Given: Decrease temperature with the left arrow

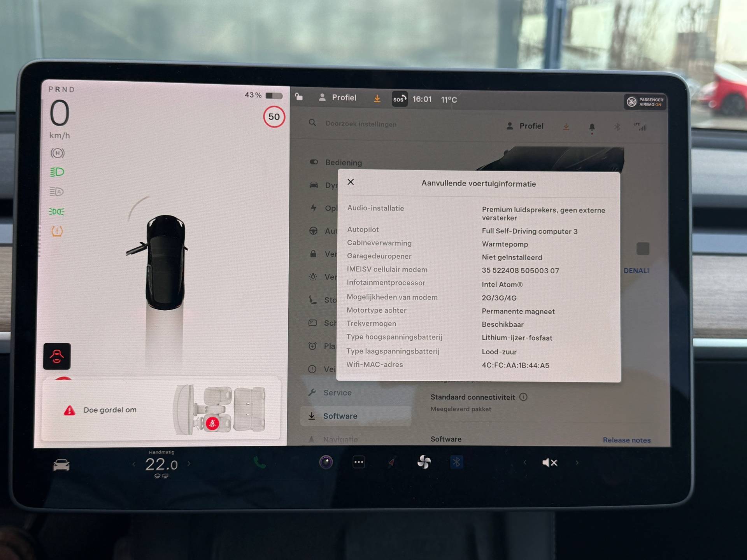Looking at the screenshot, I should tap(134, 464).
